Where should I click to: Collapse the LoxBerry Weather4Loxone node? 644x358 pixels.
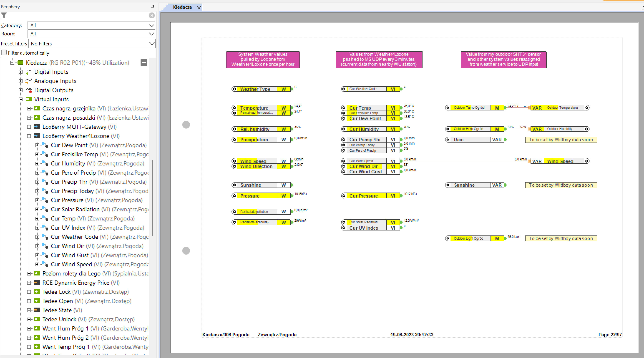29,136
